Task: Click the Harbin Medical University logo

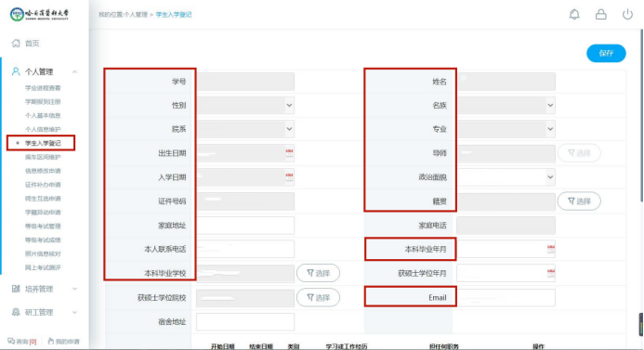Action: coord(40,14)
